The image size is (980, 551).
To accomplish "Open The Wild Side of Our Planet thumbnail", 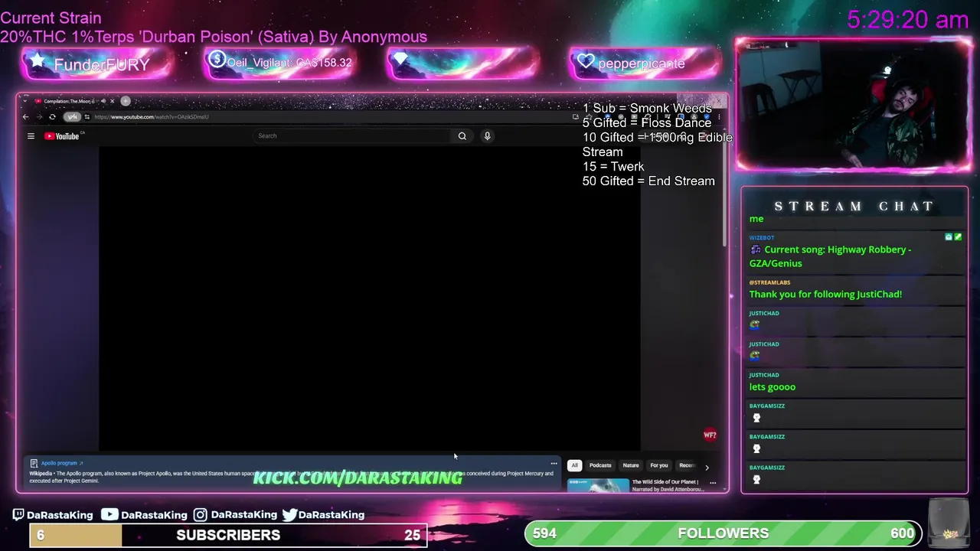I will coord(598,485).
